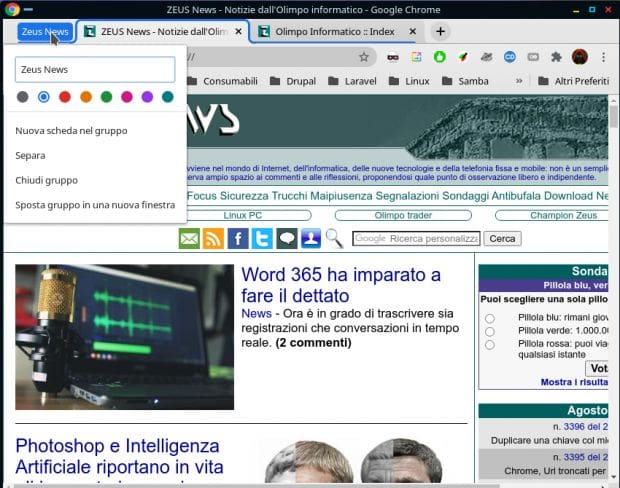Click the tab group name text field
This screenshot has width=620, height=488.
click(95, 70)
